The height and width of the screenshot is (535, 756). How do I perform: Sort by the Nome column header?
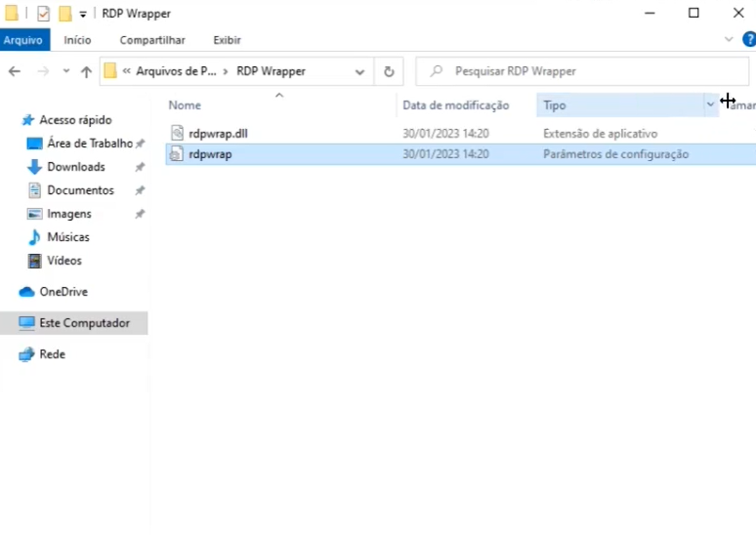[185, 105]
